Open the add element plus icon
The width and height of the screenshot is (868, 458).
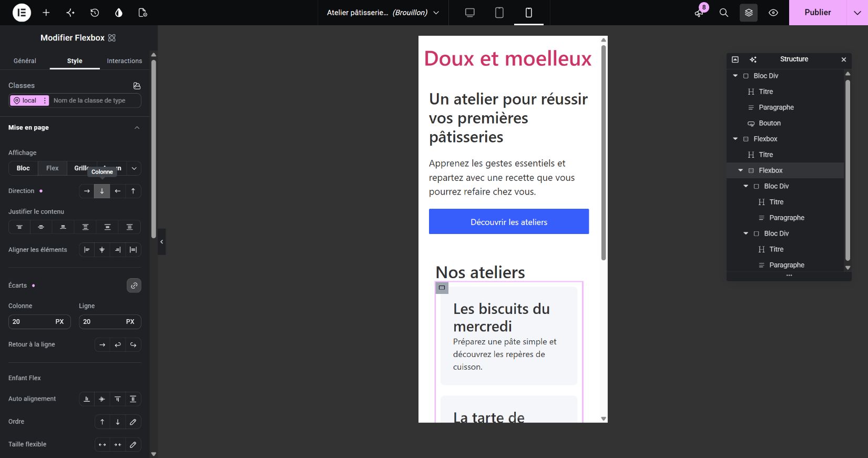click(46, 13)
